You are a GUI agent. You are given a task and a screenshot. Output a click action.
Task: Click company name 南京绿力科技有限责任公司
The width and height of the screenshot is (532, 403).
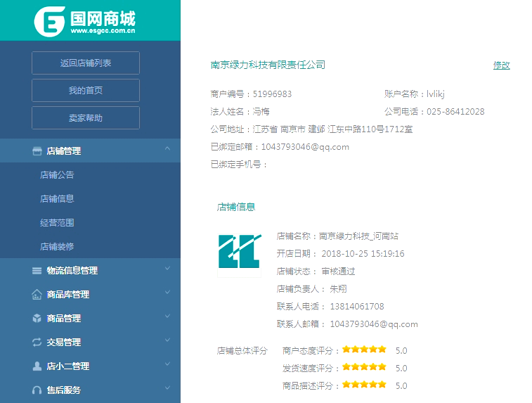[268, 65]
